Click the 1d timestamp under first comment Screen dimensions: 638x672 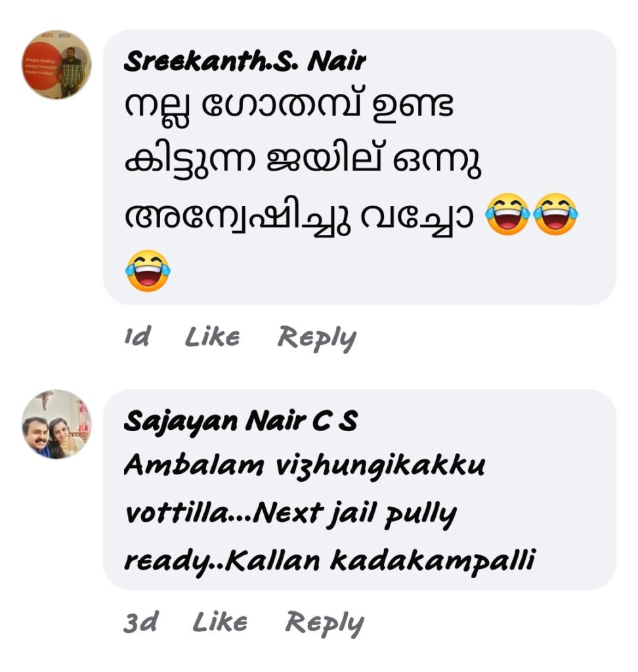tap(137, 337)
